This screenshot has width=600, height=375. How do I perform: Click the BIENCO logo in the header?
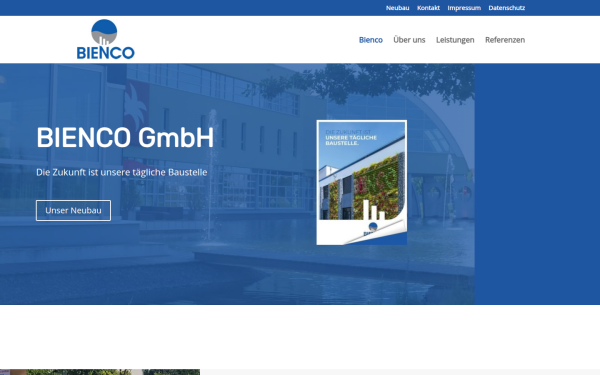pyautogui.click(x=106, y=39)
